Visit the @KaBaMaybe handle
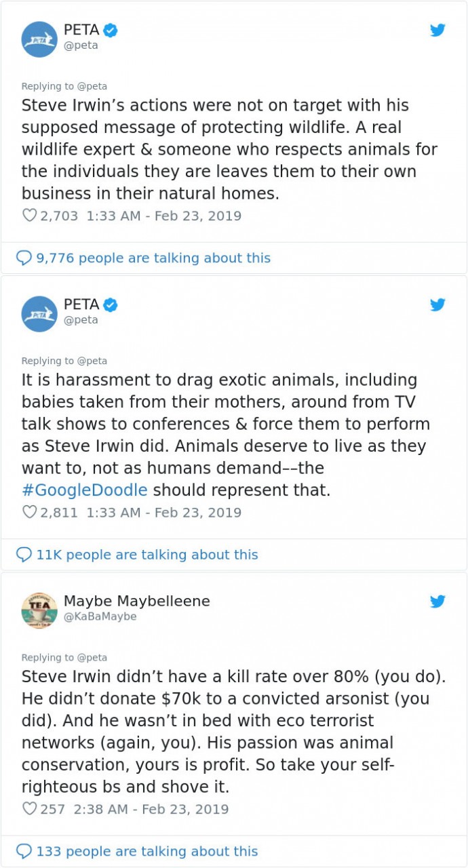 click(x=100, y=616)
